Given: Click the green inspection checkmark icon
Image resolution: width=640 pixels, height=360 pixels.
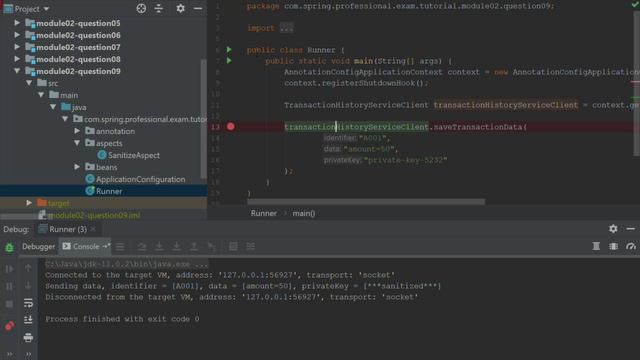Looking at the screenshot, I should [636, 4].
